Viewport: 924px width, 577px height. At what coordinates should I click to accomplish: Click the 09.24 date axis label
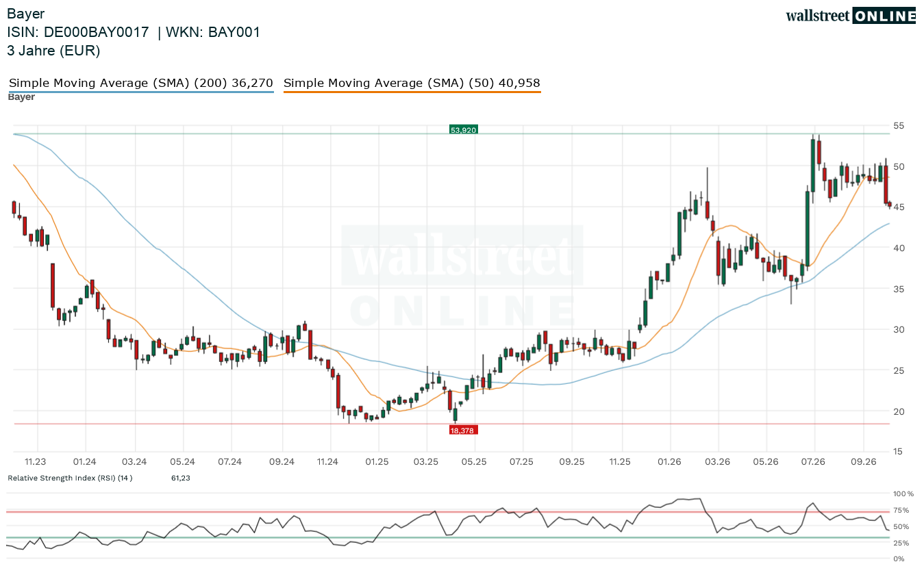click(x=282, y=462)
